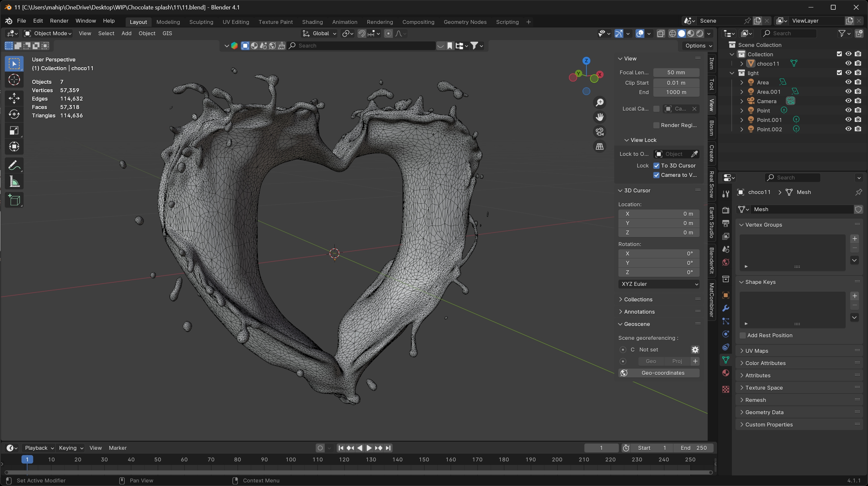Open the Material properties tab icon
The height and width of the screenshot is (486, 868).
(x=725, y=373)
